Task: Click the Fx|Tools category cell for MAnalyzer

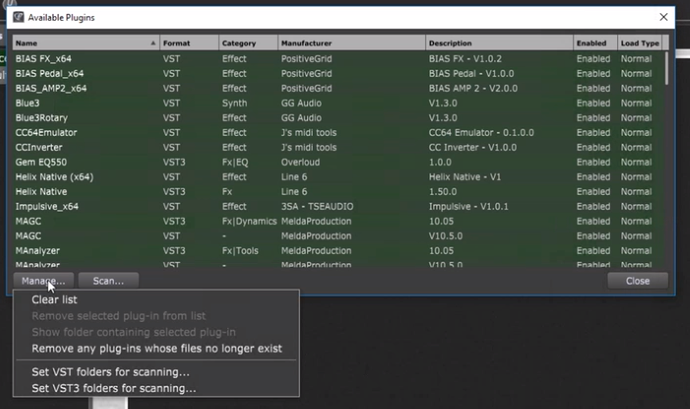Action: point(240,251)
